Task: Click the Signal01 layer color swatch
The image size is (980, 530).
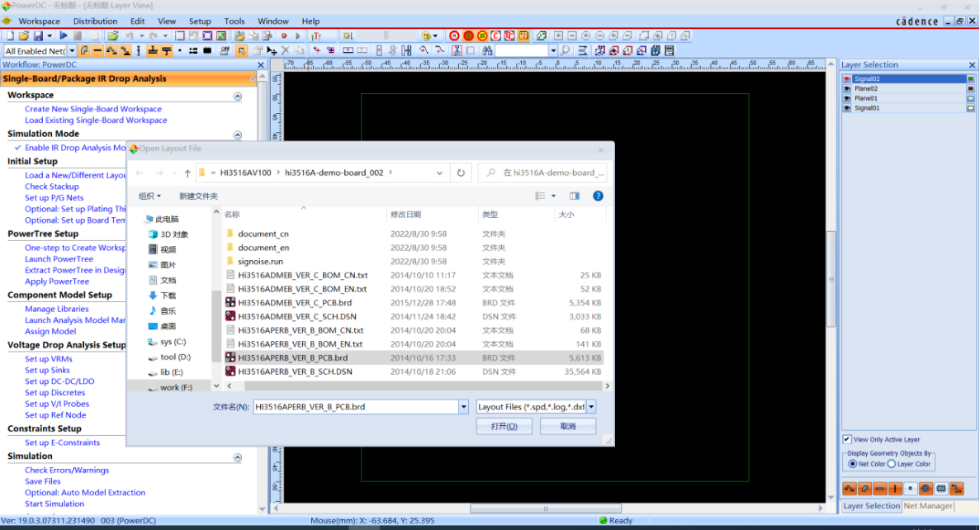Action: [971, 108]
